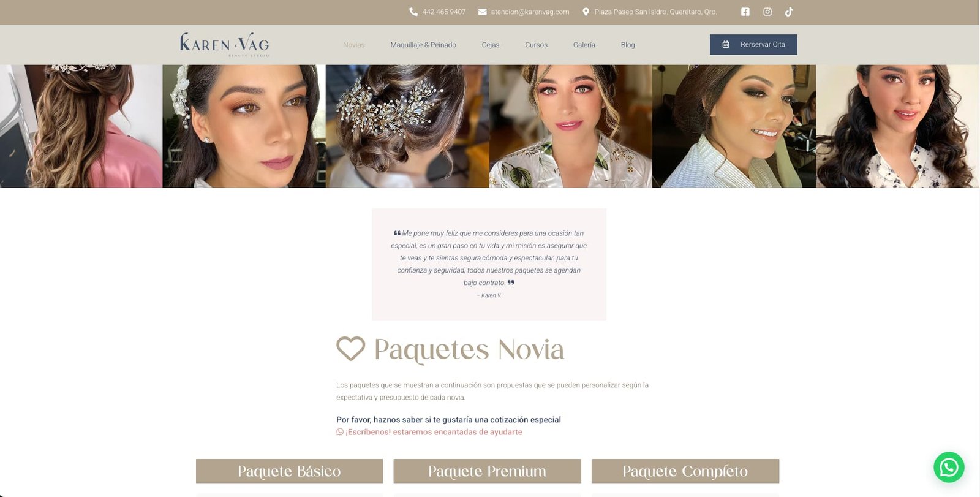Select the Paquete Premium header
Viewport: 980px width, 497px height.
(x=487, y=471)
